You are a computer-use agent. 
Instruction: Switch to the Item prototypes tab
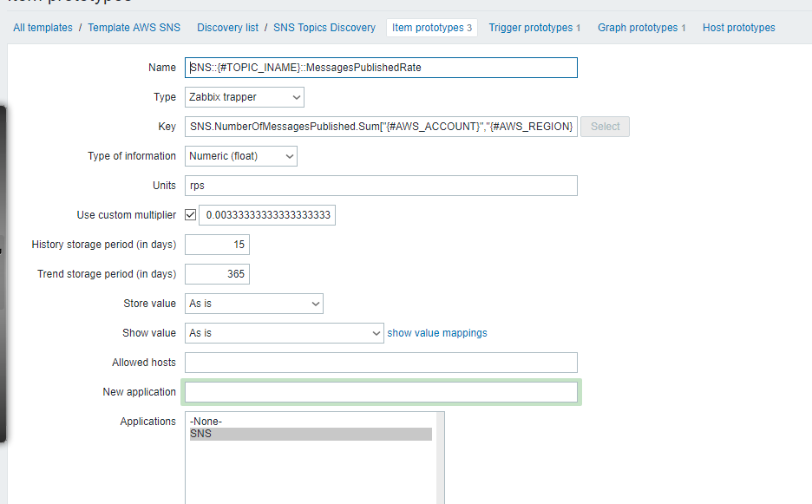431,28
